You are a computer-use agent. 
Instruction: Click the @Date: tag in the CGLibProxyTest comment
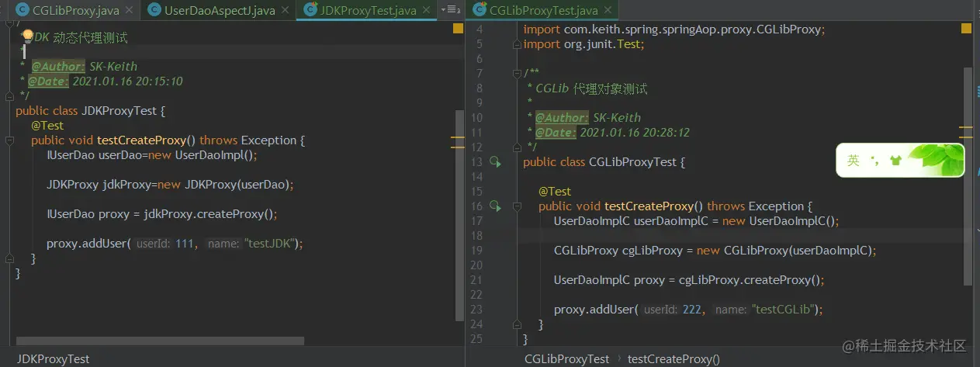pyautogui.click(x=556, y=133)
